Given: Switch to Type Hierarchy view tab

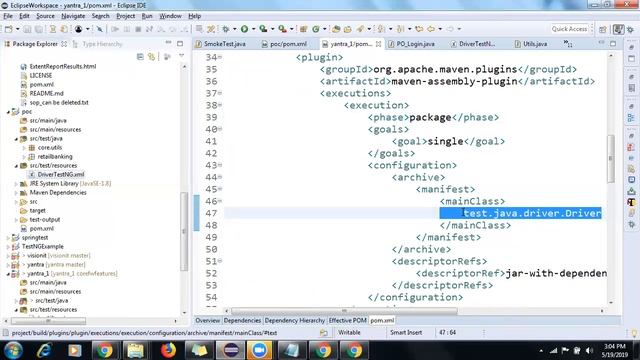Looking at the screenshot, I should coord(98,44).
